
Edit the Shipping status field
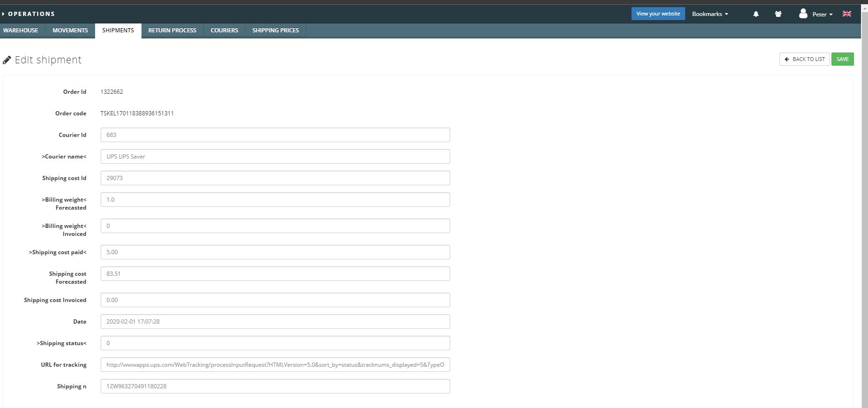coord(275,343)
